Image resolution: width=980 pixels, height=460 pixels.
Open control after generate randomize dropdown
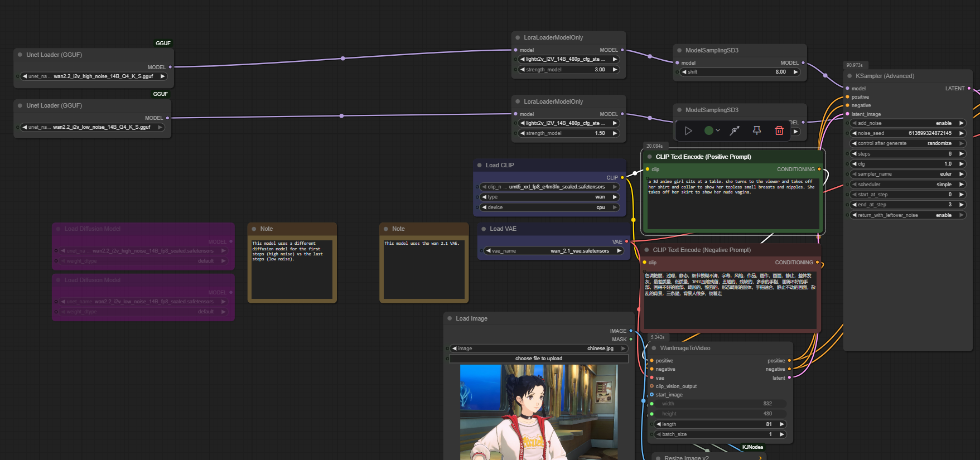(x=907, y=143)
